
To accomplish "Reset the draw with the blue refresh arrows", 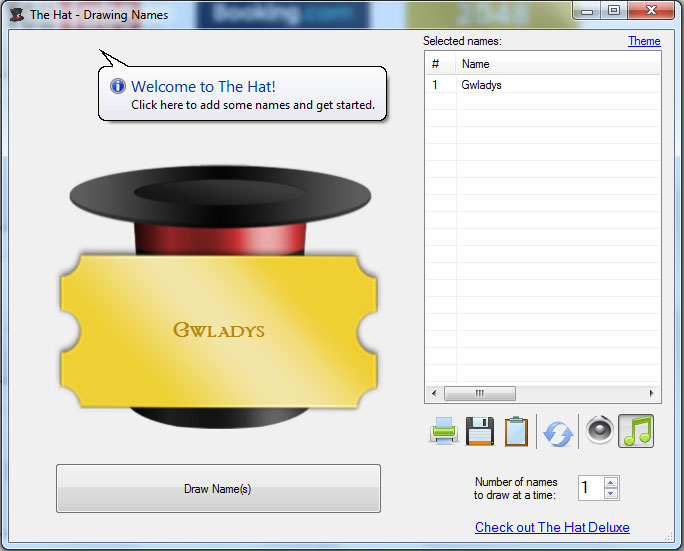I will [x=557, y=434].
